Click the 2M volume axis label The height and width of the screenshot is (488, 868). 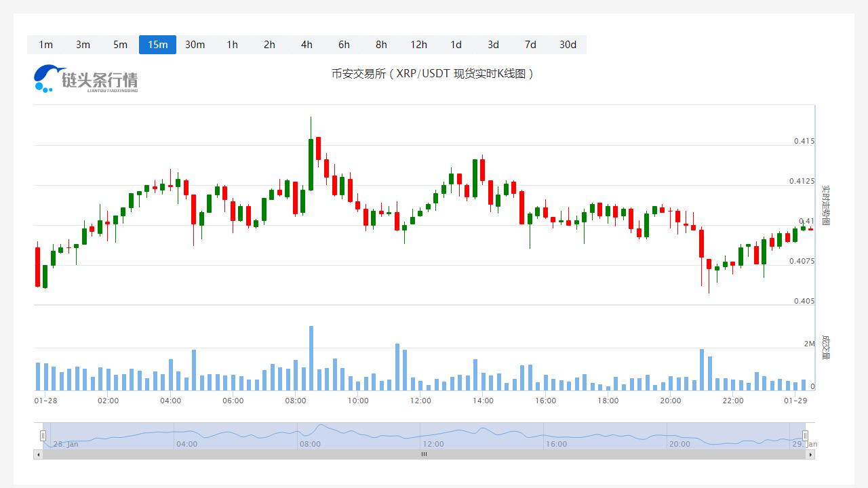(x=809, y=344)
